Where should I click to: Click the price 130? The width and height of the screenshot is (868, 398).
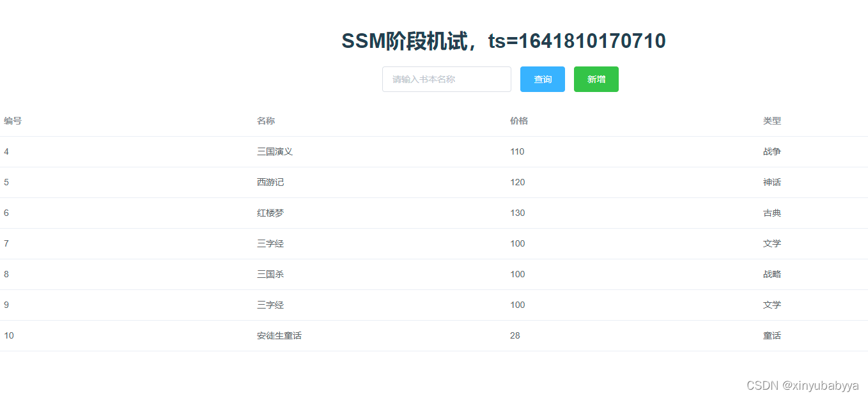tap(517, 213)
